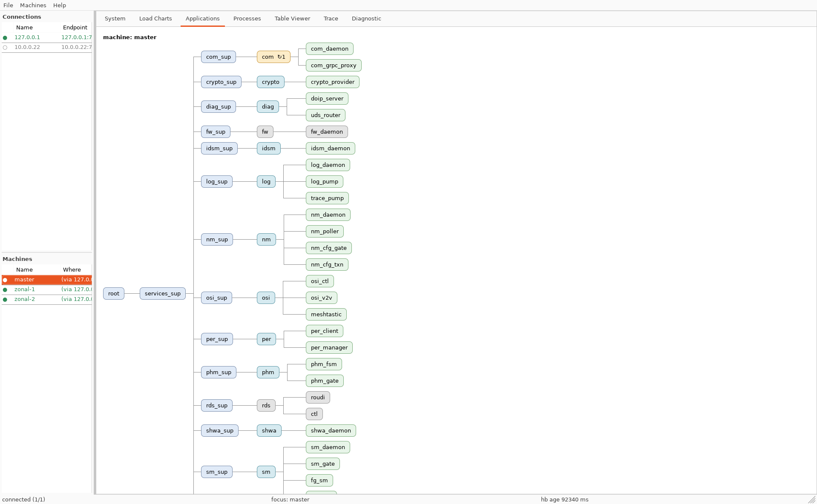817x504 pixels.
Task: Click the Endpoint column header in Connections
Action: [x=75, y=27]
